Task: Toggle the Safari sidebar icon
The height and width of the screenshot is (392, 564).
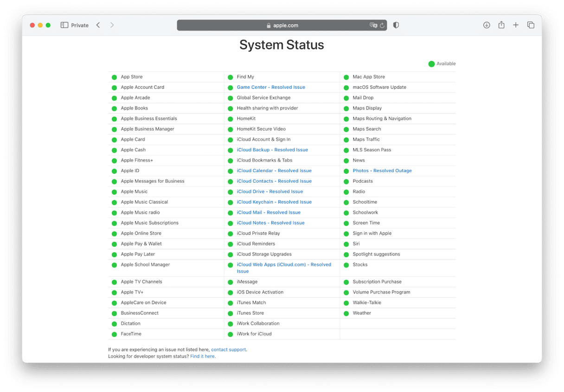Action: tap(64, 25)
